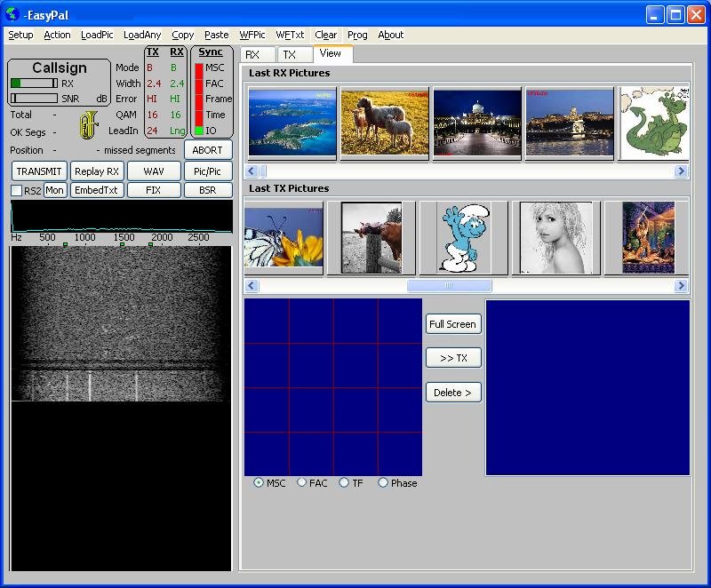Click the Full Screen button
This screenshot has width=711, height=588.
[452, 324]
